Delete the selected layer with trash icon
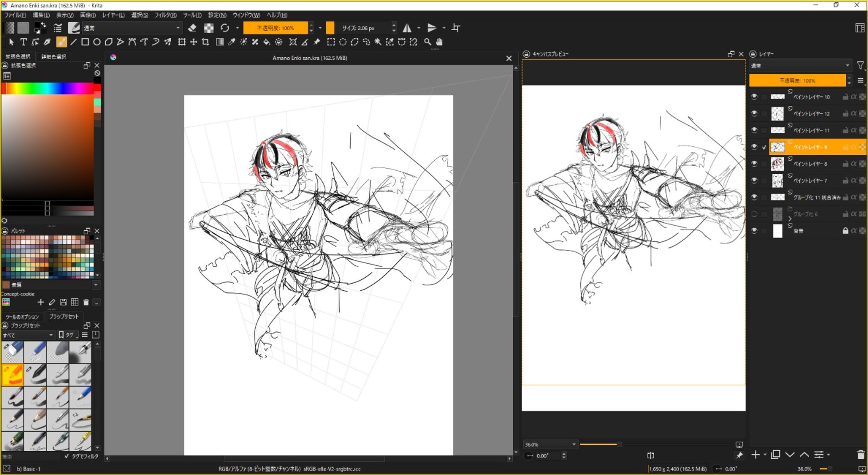 860,455
